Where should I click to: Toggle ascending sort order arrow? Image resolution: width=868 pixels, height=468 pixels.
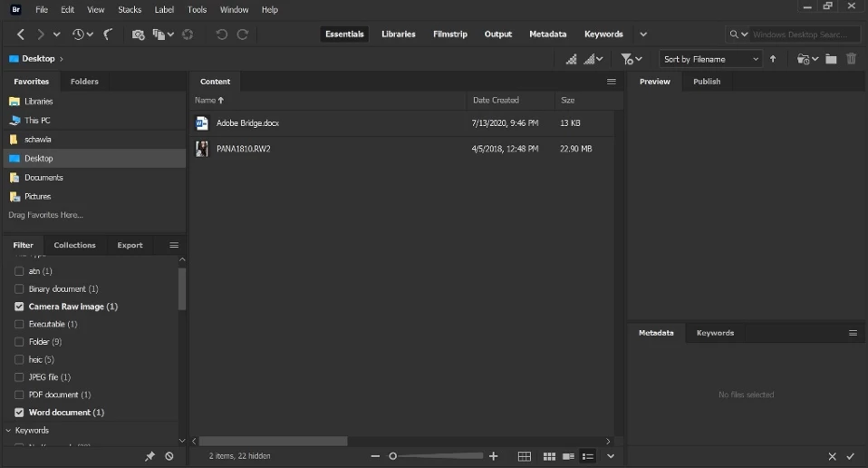[773, 59]
